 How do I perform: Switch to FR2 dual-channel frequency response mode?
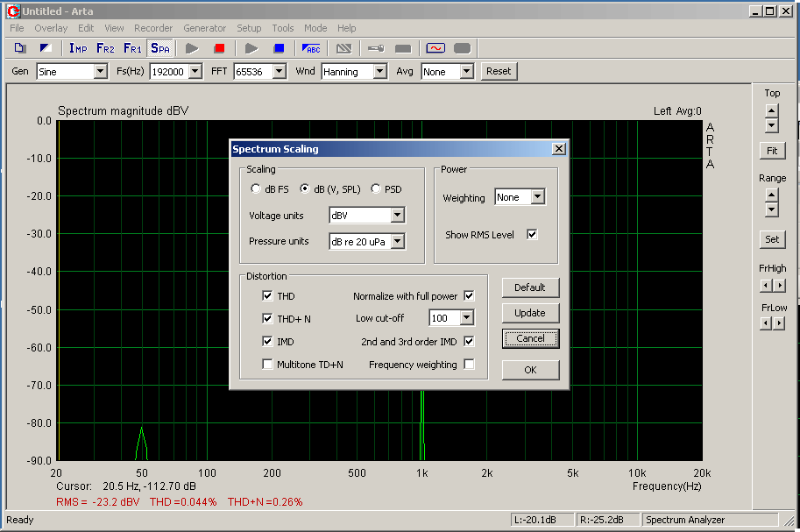[105, 48]
